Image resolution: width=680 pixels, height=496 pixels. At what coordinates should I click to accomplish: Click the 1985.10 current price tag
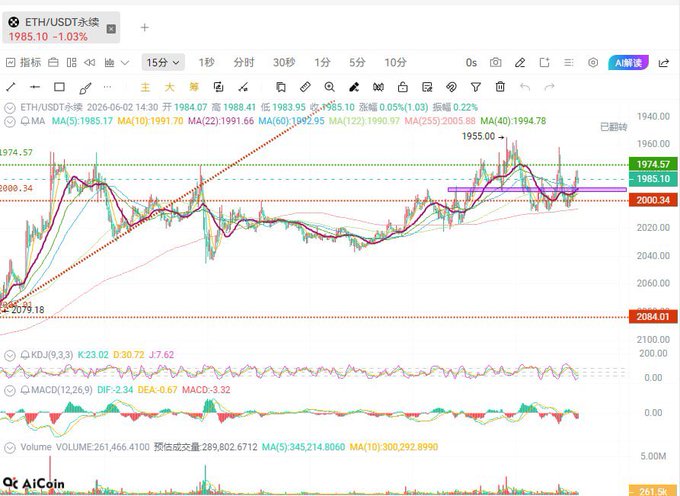coord(653,179)
